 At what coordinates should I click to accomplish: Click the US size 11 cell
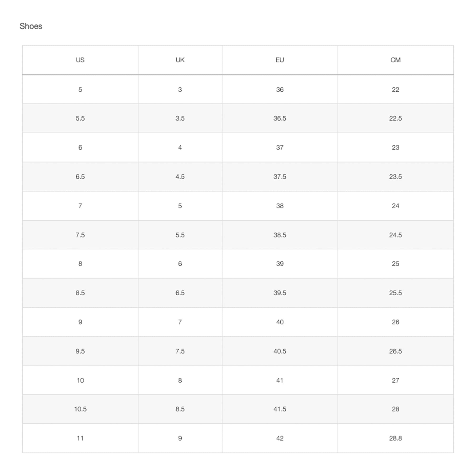80,438
